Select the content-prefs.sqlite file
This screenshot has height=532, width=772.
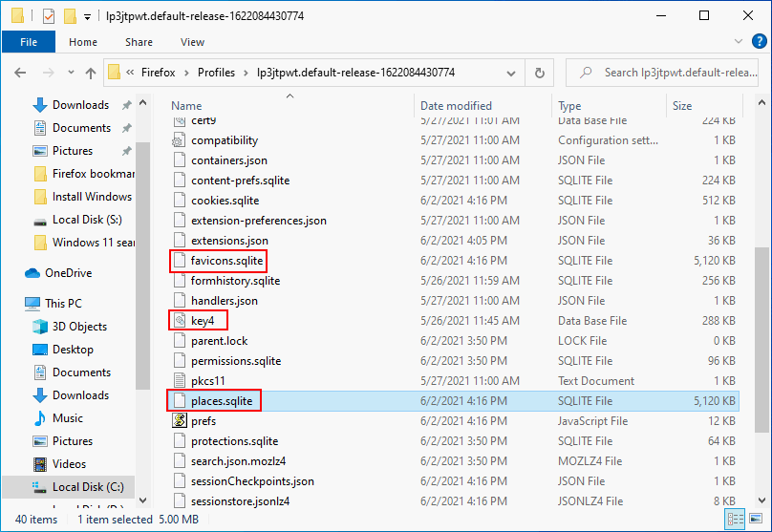pyautogui.click(x=240, y=181)
